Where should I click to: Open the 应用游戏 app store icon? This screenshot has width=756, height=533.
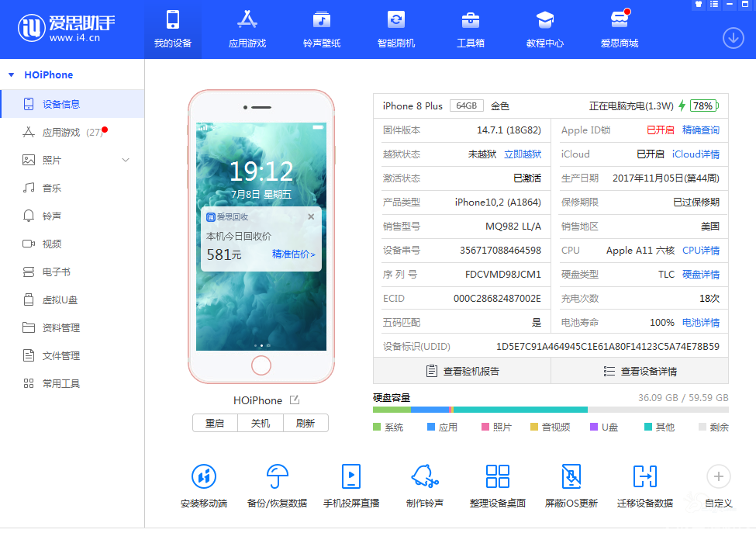click(247, 19)
